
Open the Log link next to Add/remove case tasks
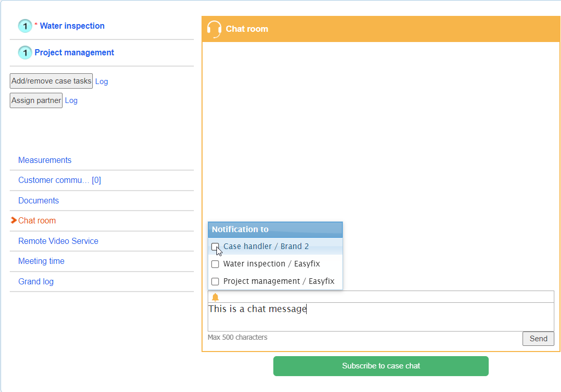click(x=102, y=81)
